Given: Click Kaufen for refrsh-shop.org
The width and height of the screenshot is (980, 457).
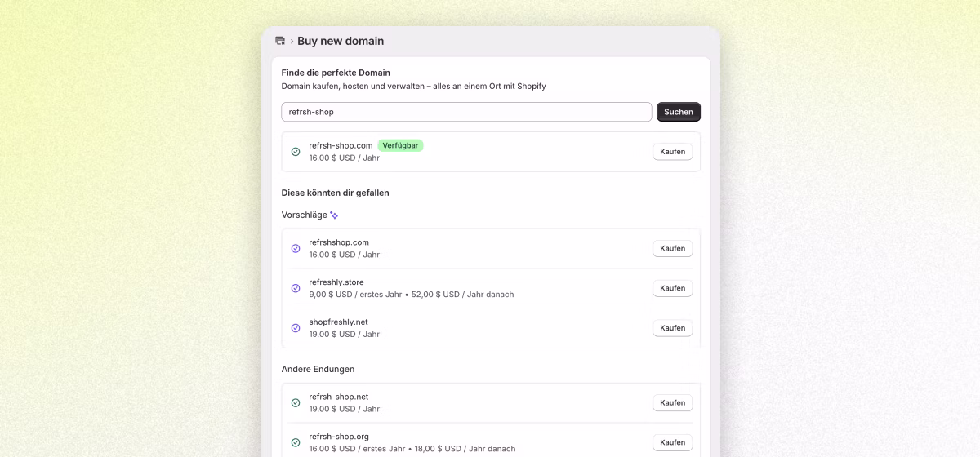Looking at the screenshot, I should [x=672, y=442].
